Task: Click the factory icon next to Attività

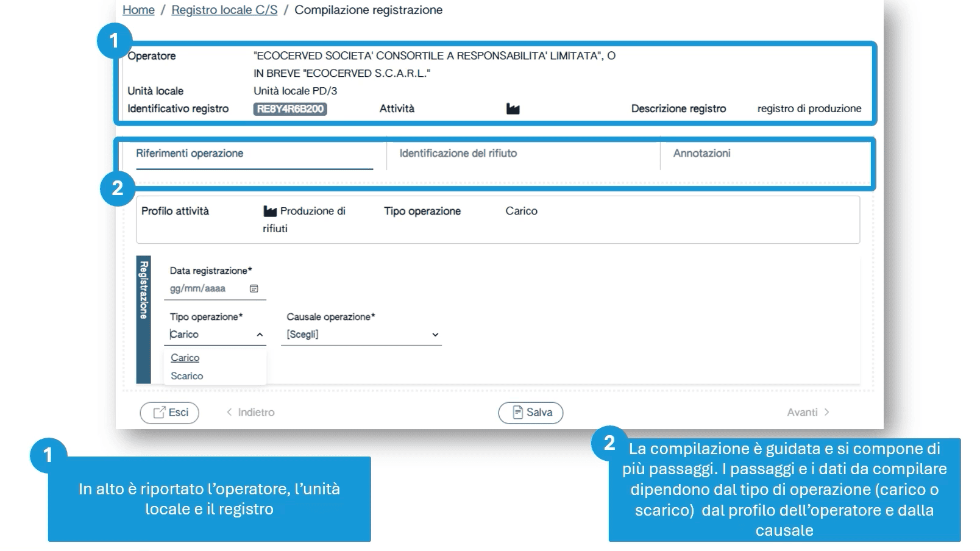Action: 513,109
